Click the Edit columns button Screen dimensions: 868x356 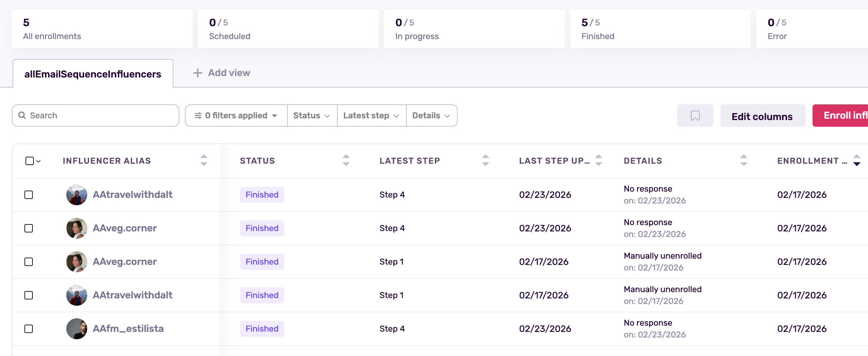(x=763, y=116)
